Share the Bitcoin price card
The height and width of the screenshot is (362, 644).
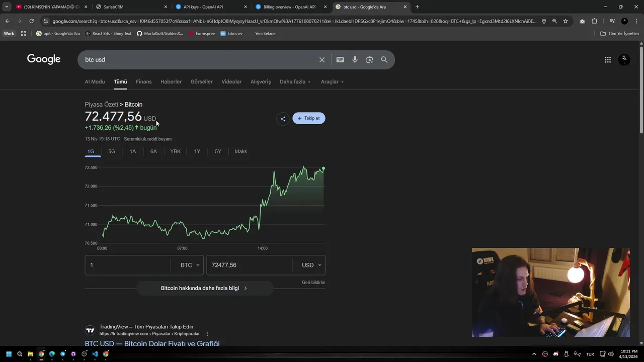283,119
